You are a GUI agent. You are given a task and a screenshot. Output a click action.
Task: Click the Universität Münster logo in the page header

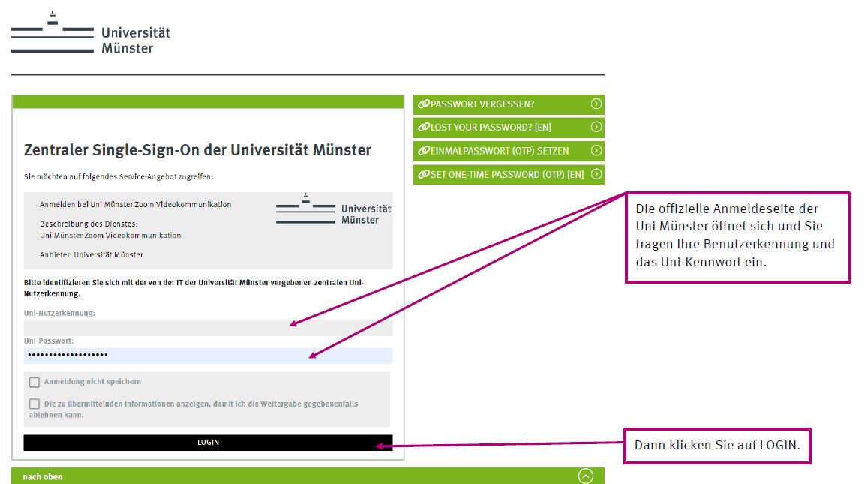pos(91,34)
